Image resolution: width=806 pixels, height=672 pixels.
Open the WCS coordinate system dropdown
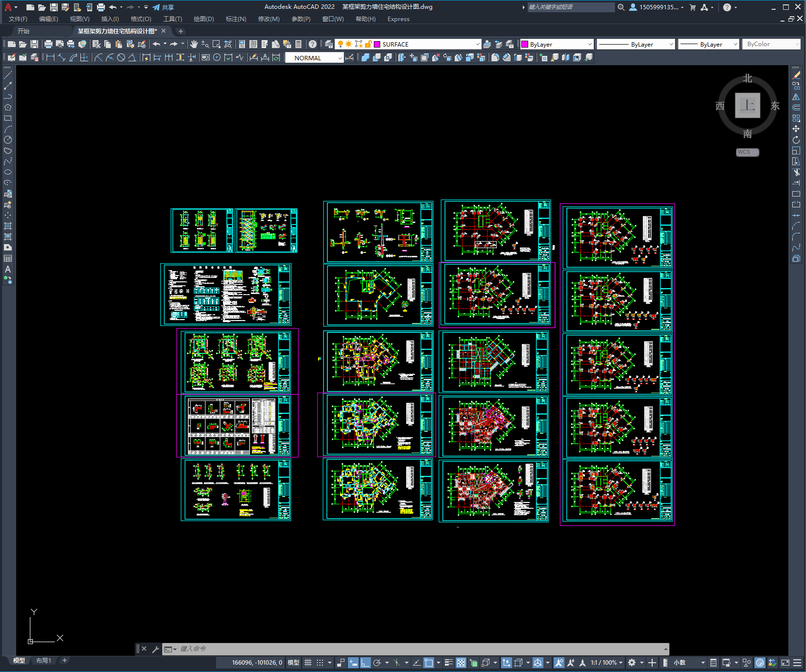747,152
